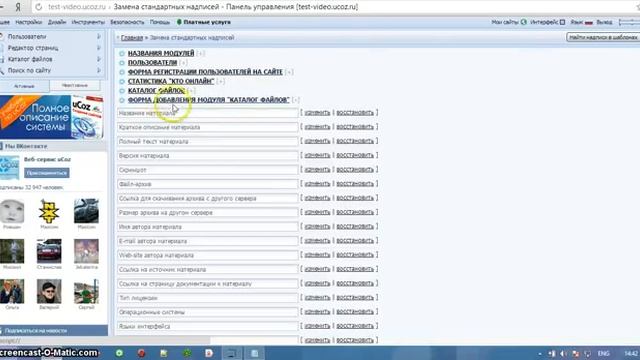The width and height of the screenshot is (640, 360).
Task: Expand '[+]' after the registration form section
Action: [289, 72]
